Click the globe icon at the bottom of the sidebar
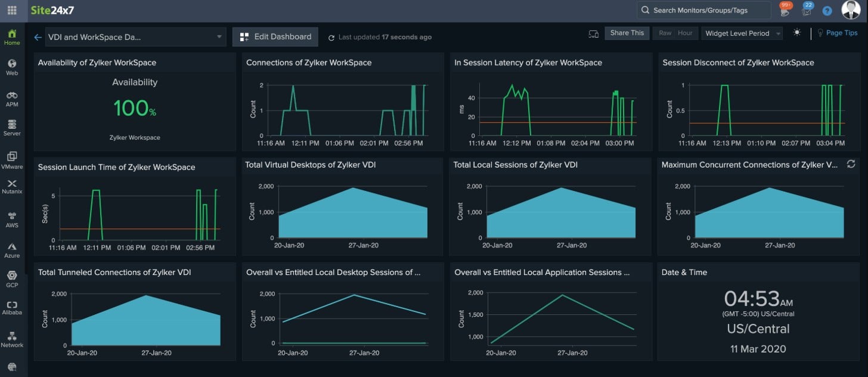This screenshot has width=868, height=377. [x=12, y=367]
